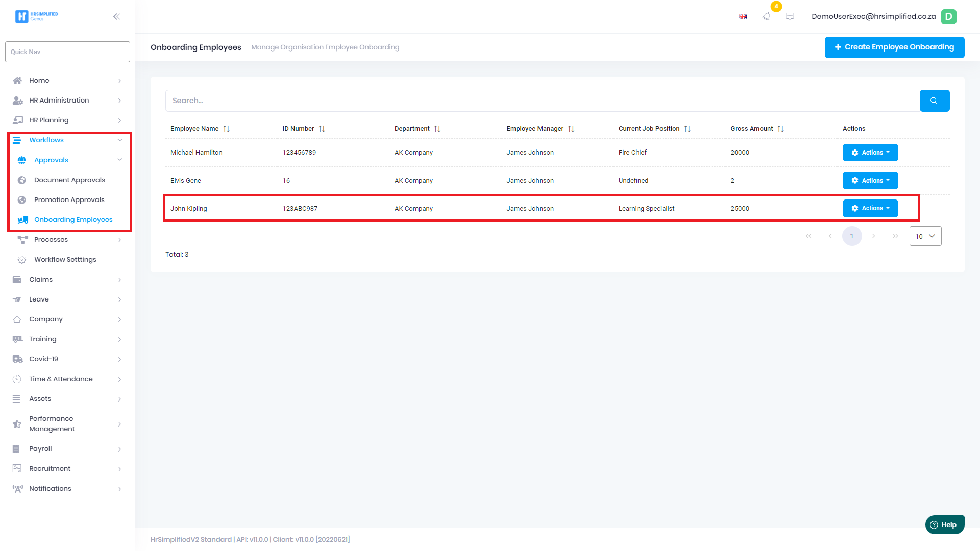Click the magnifier search button

pos(934,101)
